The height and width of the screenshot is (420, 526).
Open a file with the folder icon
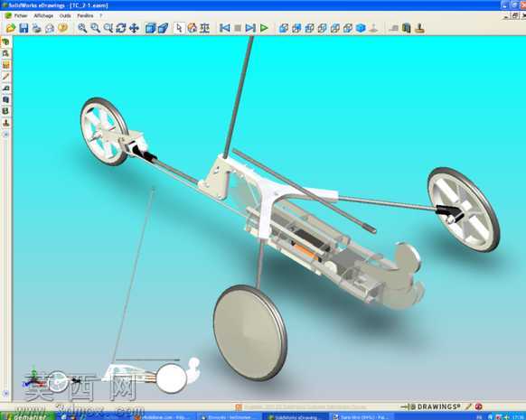point(11,28)
